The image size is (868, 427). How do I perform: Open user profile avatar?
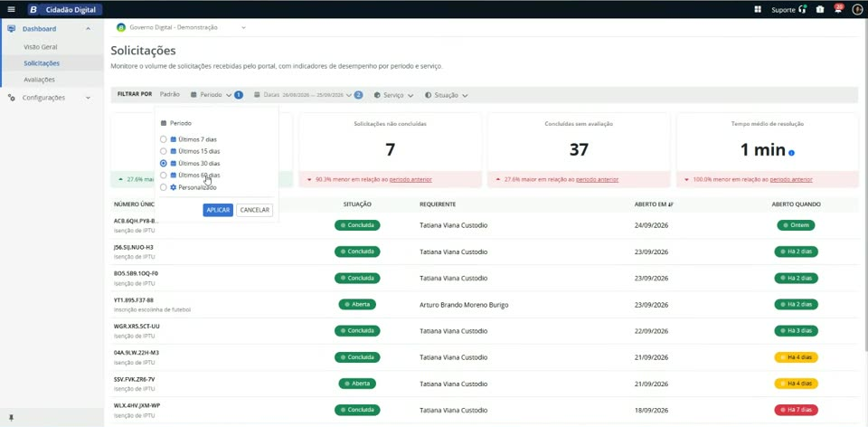[x=857, y=9]
